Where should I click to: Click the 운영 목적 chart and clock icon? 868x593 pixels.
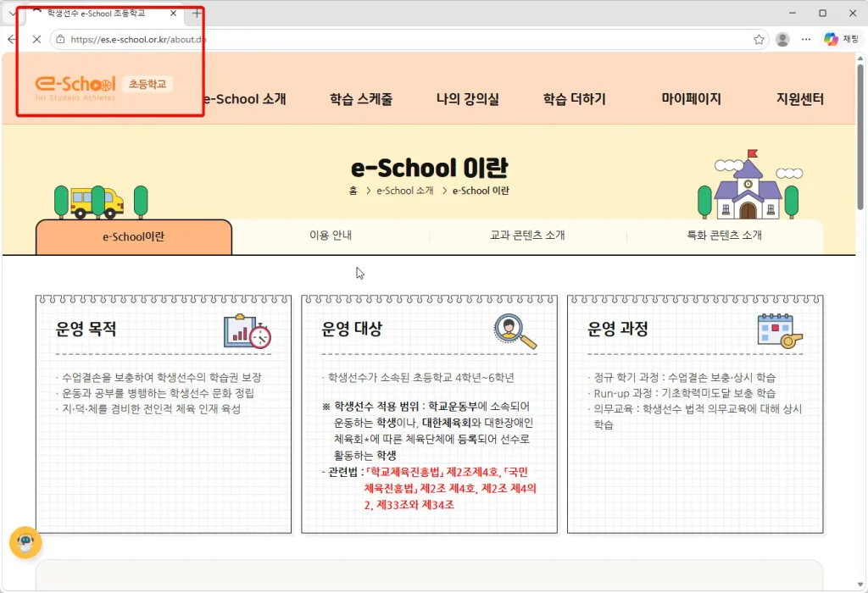[248, 330]
